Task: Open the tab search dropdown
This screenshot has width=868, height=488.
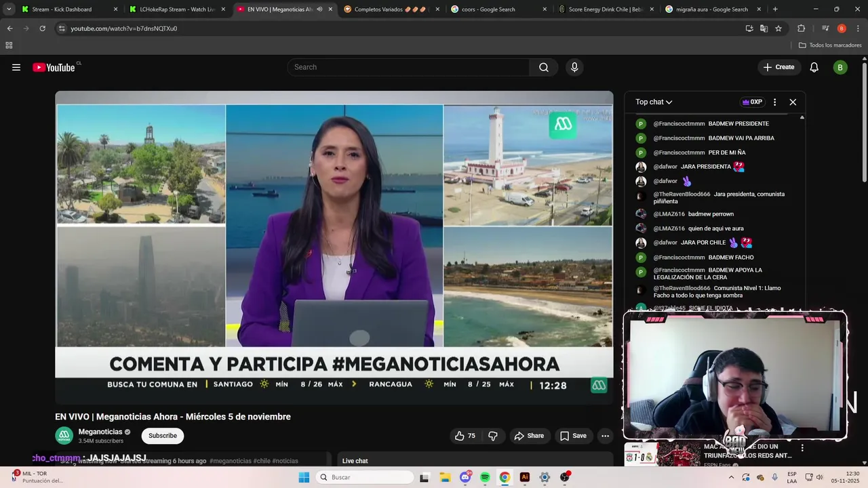Action: pyautogui.click(x=9, y=9)
